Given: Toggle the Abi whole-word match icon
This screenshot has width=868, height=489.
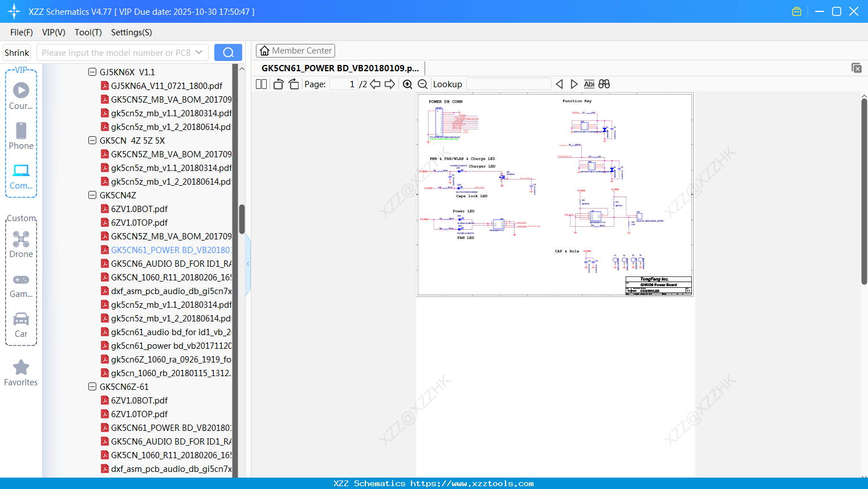Looking at the screenshot, I should tap(589, 84).
